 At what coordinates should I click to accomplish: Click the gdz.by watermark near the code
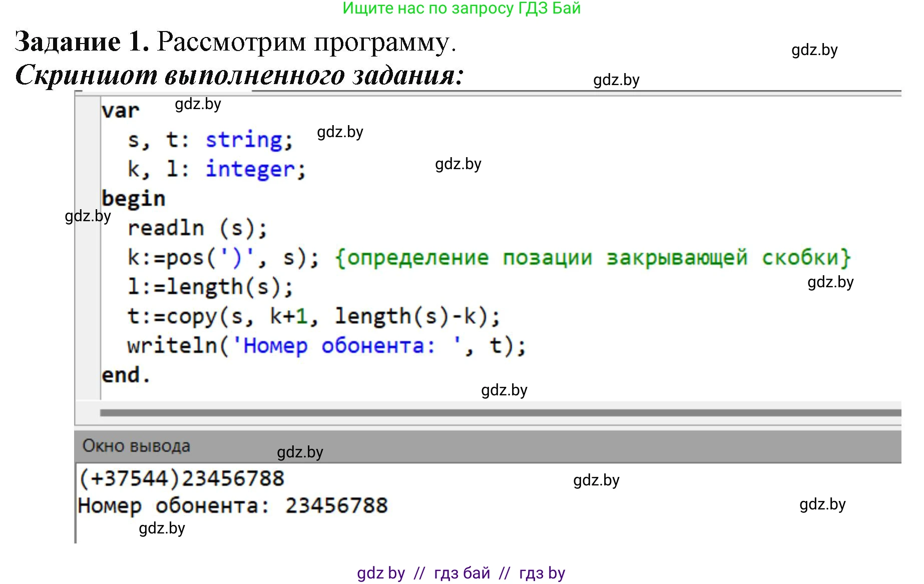pos(198,105)
